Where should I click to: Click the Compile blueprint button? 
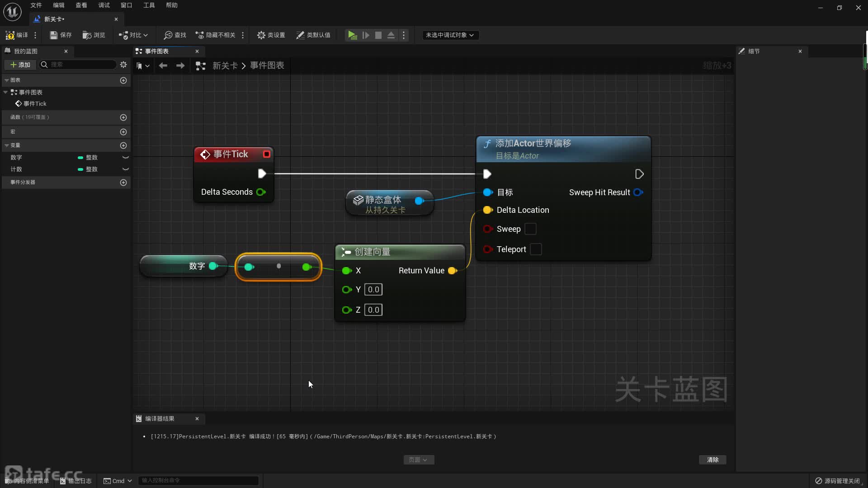click(17, 35)
